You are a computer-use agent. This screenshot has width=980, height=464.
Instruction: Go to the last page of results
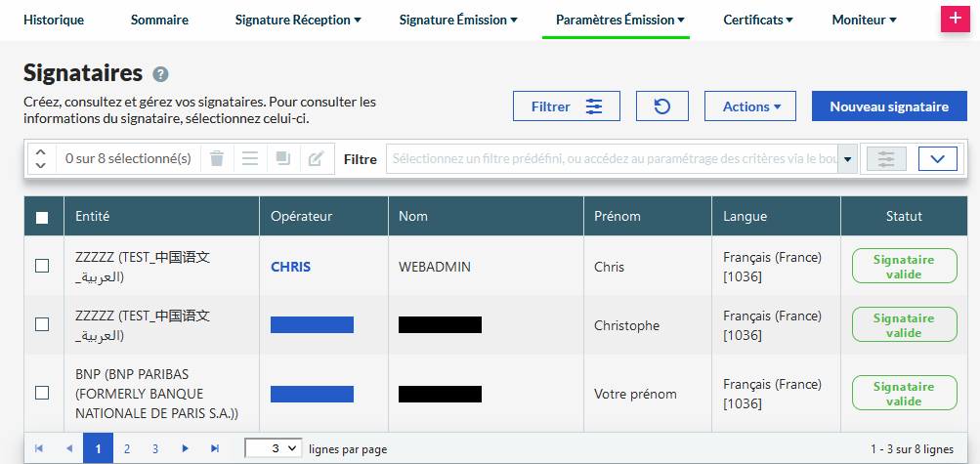(x=215, y=448)
